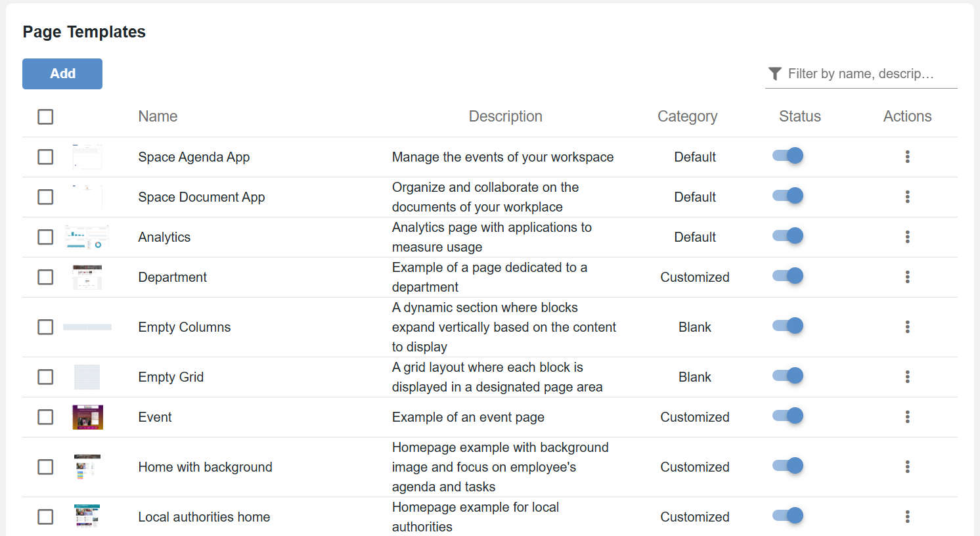This screenshot has width=980, height=536.
Task: Click the Add button
Action: (x=62, y=74)
